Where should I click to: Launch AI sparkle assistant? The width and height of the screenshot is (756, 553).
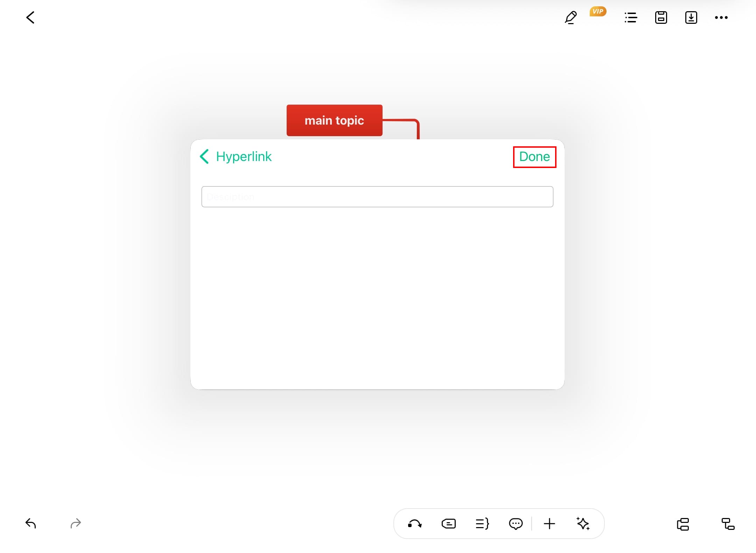coord(583,524)
